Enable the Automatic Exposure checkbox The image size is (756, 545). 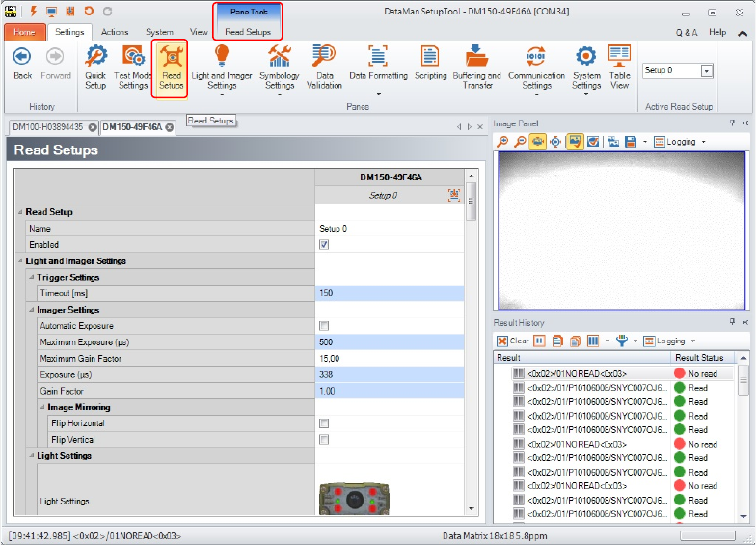coord(324,326)
